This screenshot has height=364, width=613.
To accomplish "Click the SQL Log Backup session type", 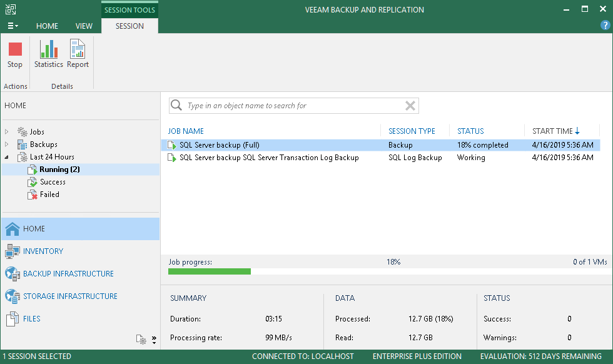I will point(415,158).
